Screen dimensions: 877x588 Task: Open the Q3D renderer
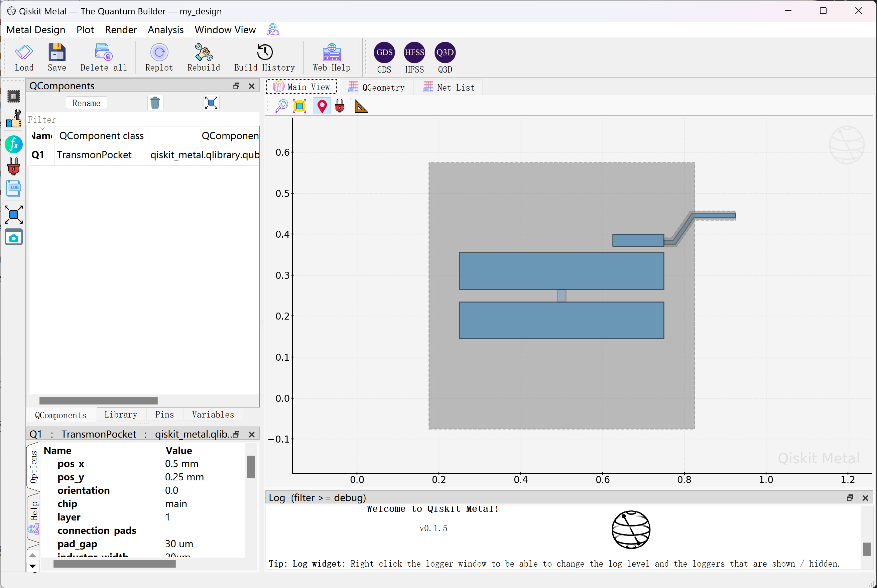445,53
